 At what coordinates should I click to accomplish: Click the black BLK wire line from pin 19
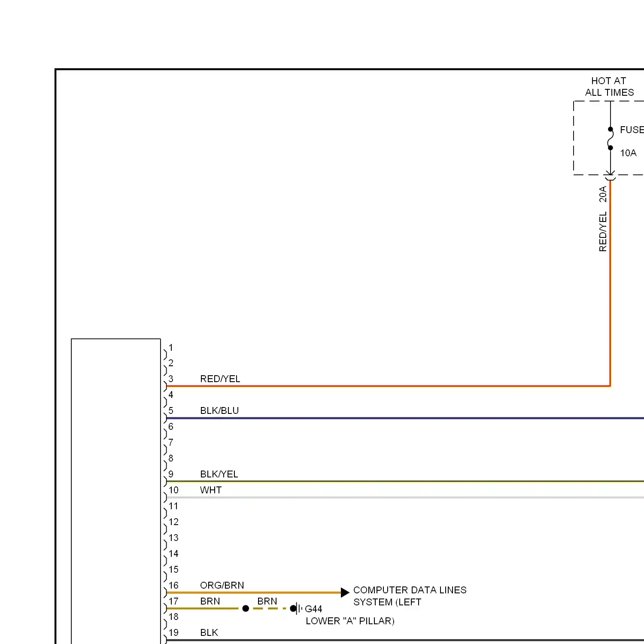click(405, 640)
